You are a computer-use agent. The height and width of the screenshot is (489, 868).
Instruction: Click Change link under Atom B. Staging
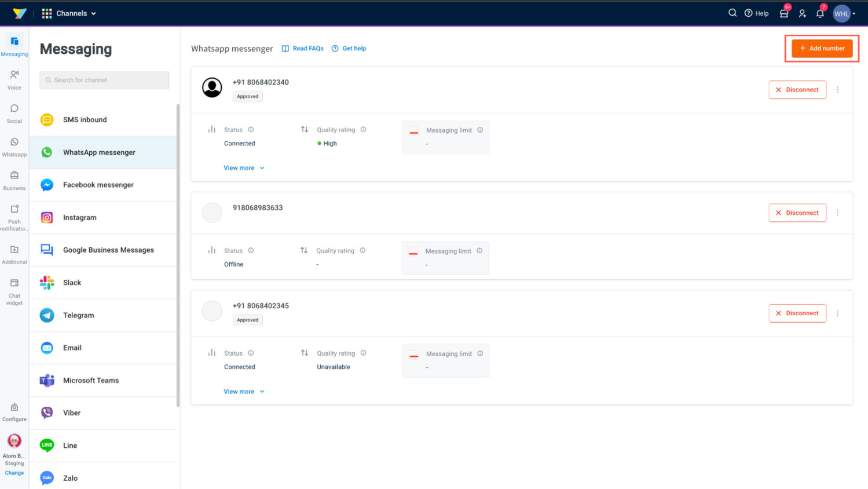coord(14,473)
